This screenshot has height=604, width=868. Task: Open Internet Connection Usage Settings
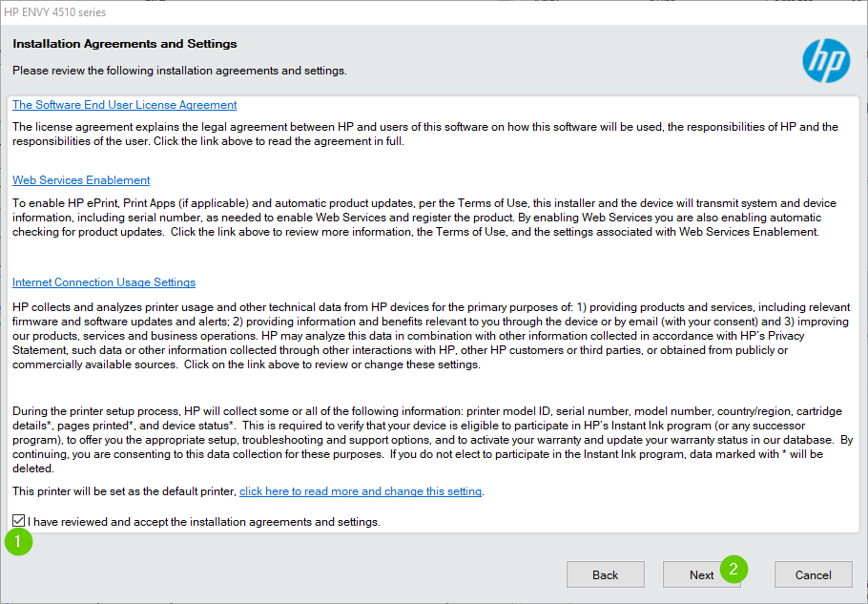click(x=103, y=281)
